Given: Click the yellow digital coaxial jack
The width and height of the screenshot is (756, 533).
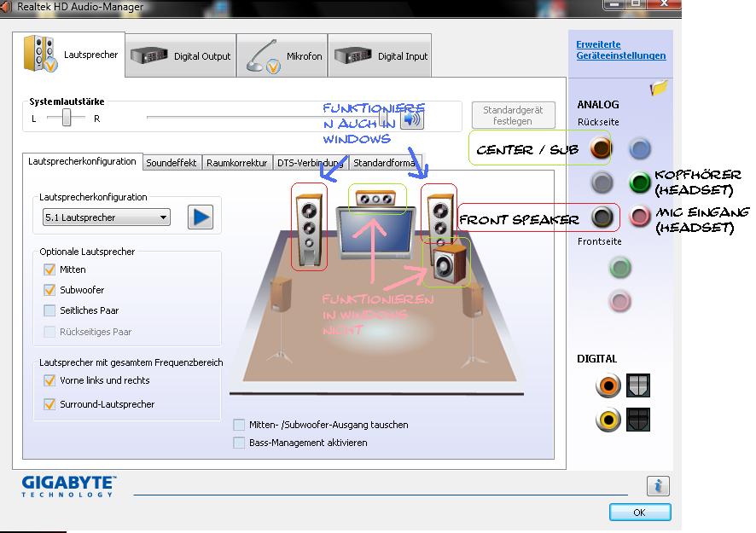Looking at the screenshot, I should tap(608, 420).
